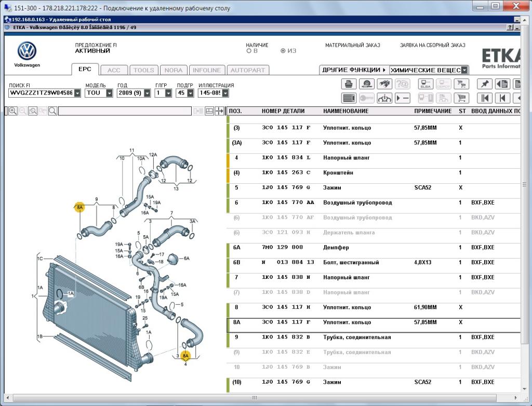Screen dimensions: 532x406
Task: Open the ХИМИЧЕСКИЕ ВЕЩЕС dropdown
Action: pos(464,70)
